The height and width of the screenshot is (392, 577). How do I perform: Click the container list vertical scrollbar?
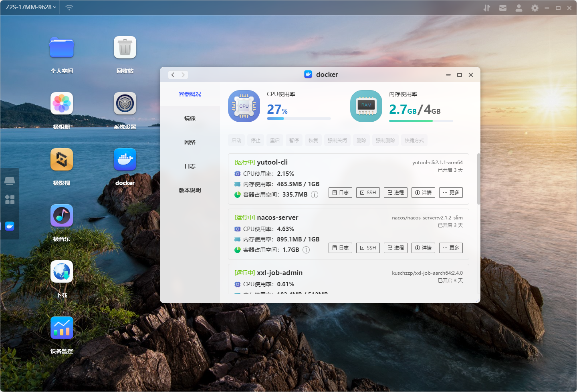(x=478, y=179)
